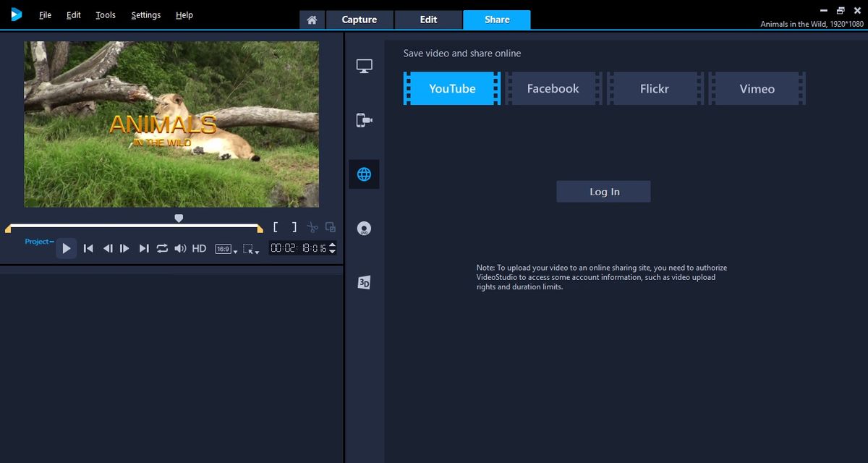
Task: Toggle HD preview playback
Action: pos(199,248)
